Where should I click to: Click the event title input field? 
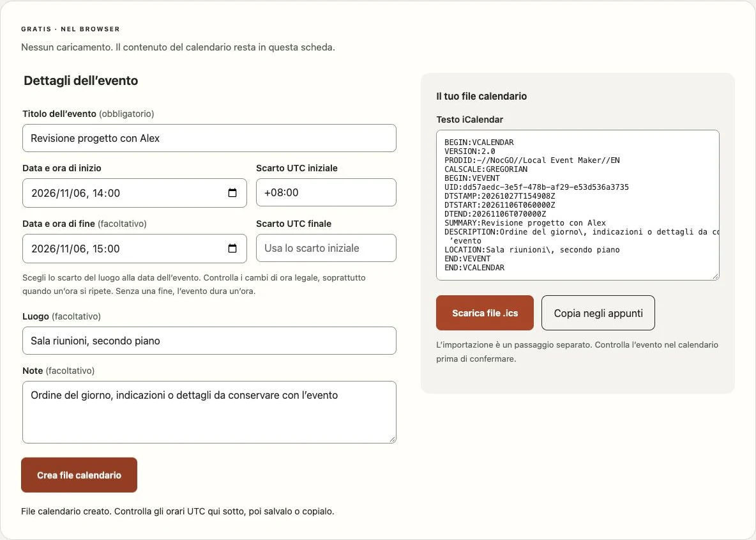pyautogui.click(x=209, y=138)
